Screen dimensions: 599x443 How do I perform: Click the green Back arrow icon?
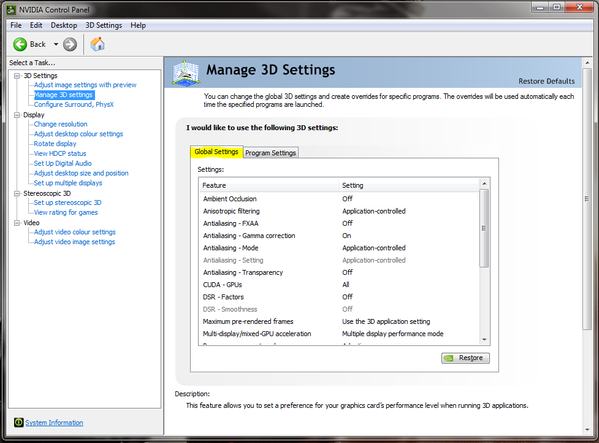click(x=19, y=44)
